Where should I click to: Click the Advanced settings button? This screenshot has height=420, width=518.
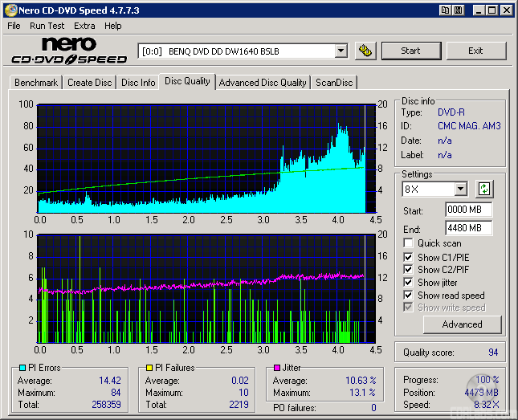pos(462,324)
